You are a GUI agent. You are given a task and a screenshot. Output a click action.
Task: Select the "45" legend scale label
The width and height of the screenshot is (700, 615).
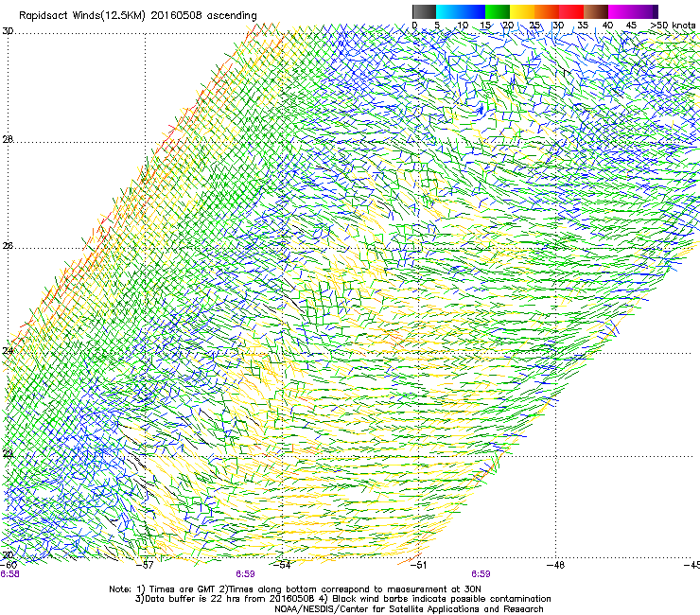tap(631, 25)
